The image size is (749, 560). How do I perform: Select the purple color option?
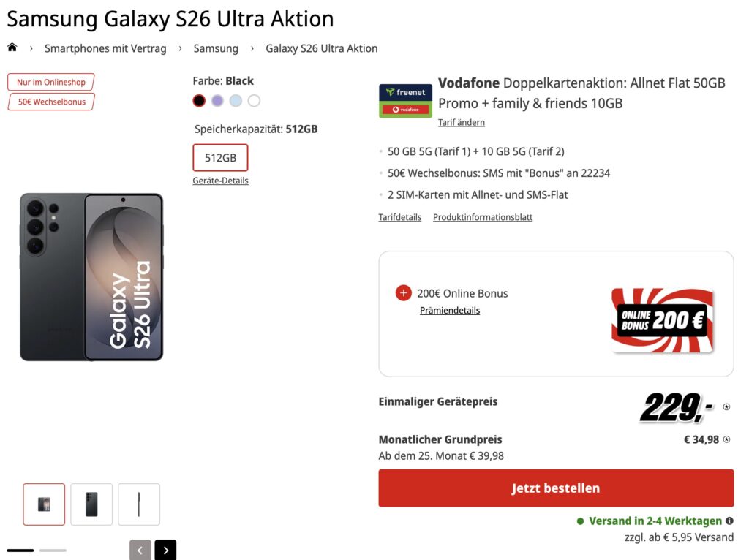(x=217, y=101)
